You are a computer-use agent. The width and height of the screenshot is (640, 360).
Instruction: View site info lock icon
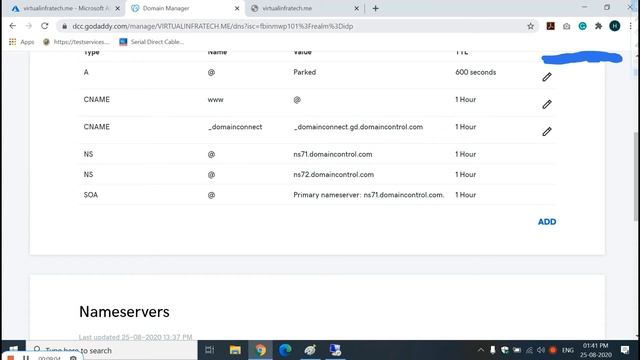click(x=64, y=26)
